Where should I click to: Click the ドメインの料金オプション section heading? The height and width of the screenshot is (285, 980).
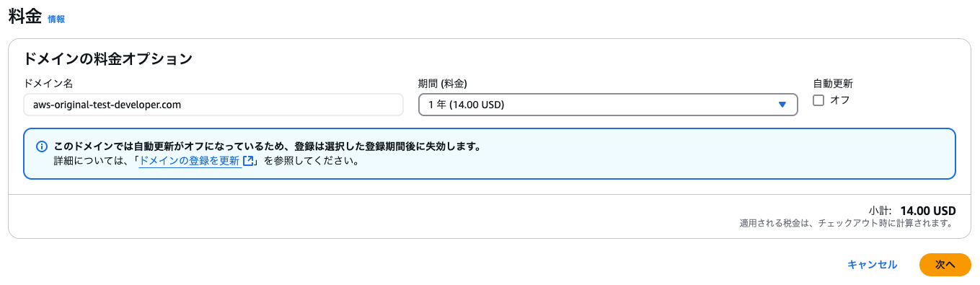point(108,59)
